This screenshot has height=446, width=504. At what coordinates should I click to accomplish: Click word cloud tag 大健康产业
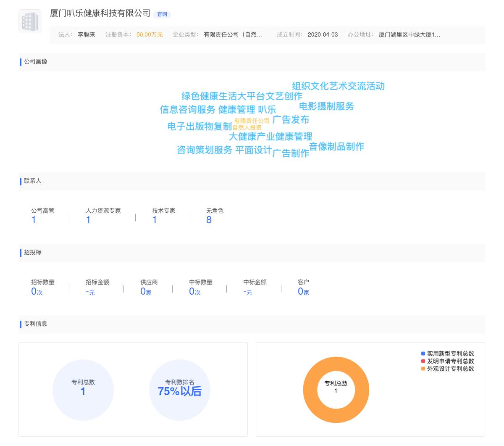click(252, 137)
